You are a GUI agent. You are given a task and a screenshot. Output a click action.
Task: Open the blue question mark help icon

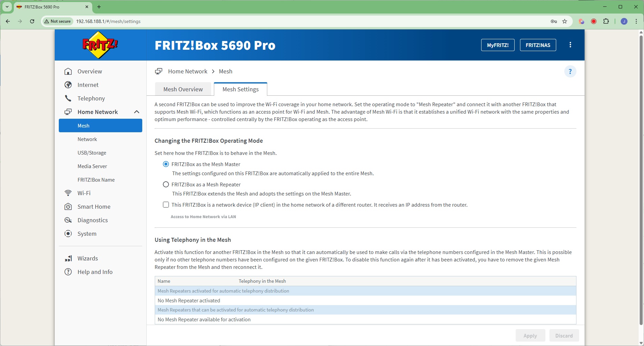[x=570, y=71]
